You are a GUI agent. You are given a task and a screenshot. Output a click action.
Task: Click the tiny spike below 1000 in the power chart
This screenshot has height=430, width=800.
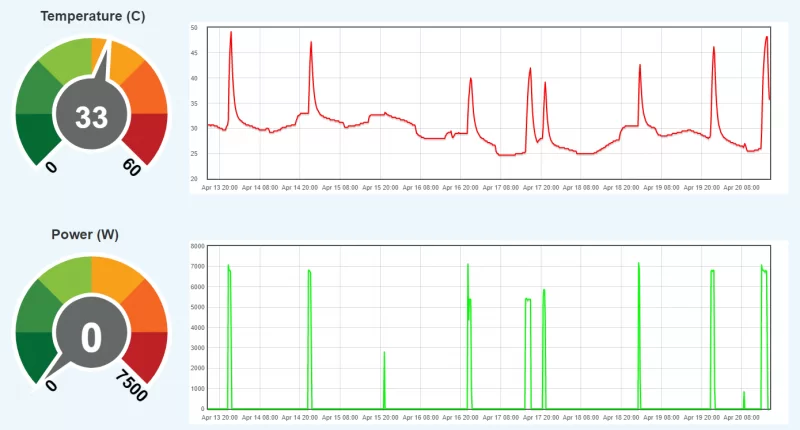pos(744,393)
